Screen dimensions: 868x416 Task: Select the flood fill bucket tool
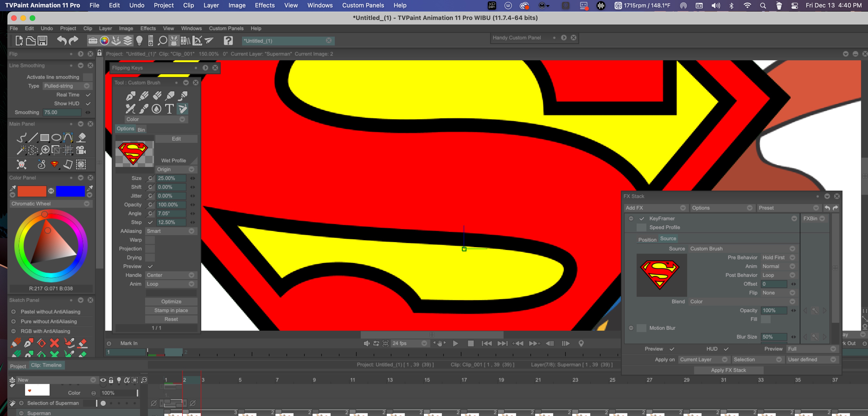click(x=81, y=138)
